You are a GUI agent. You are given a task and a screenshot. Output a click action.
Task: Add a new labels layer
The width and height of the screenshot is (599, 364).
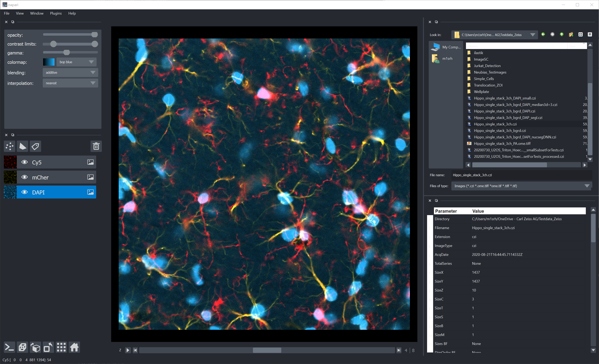point(35,146)
